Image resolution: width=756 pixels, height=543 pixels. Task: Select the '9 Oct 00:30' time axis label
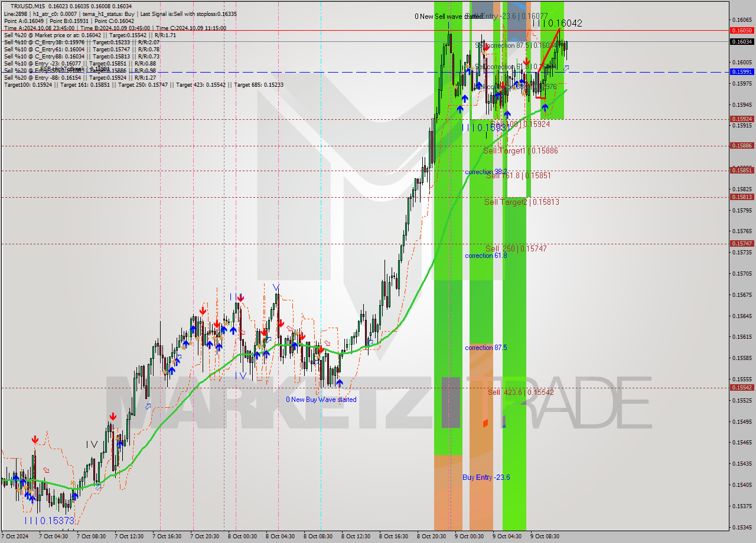click(x=470, y=537)
